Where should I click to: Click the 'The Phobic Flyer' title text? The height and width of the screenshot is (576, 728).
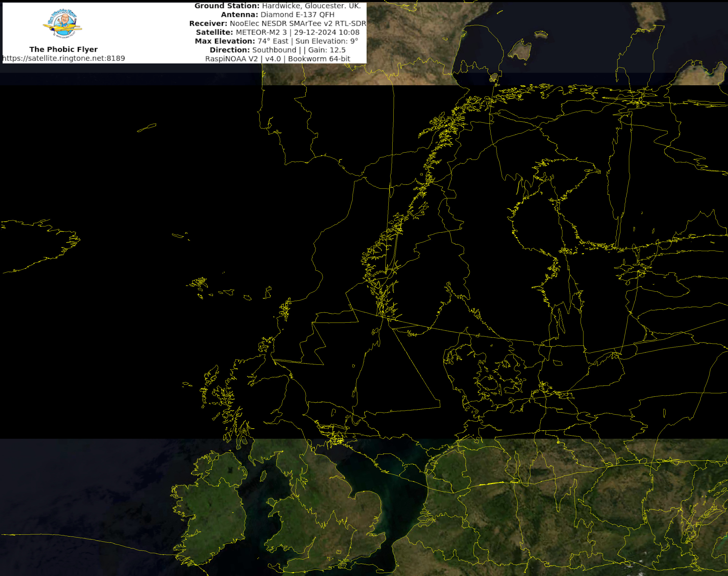(63, 50)
